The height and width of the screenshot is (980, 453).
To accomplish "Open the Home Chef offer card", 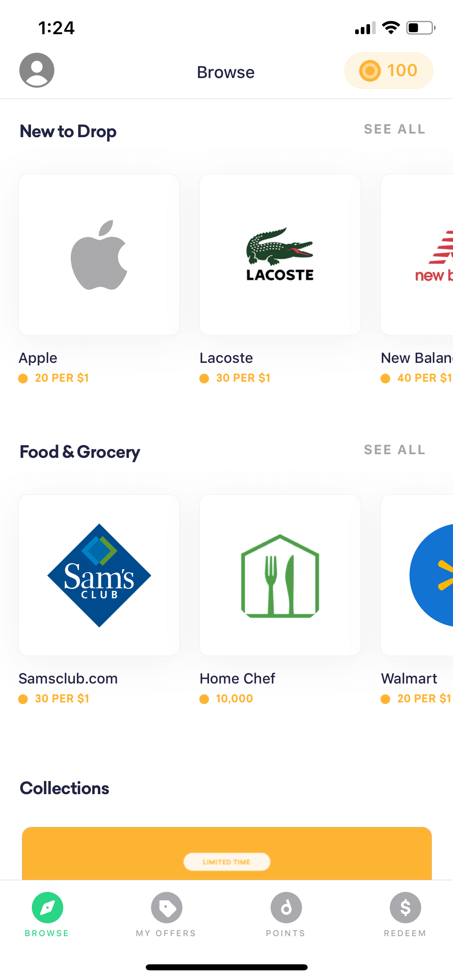I will point(280,575).
